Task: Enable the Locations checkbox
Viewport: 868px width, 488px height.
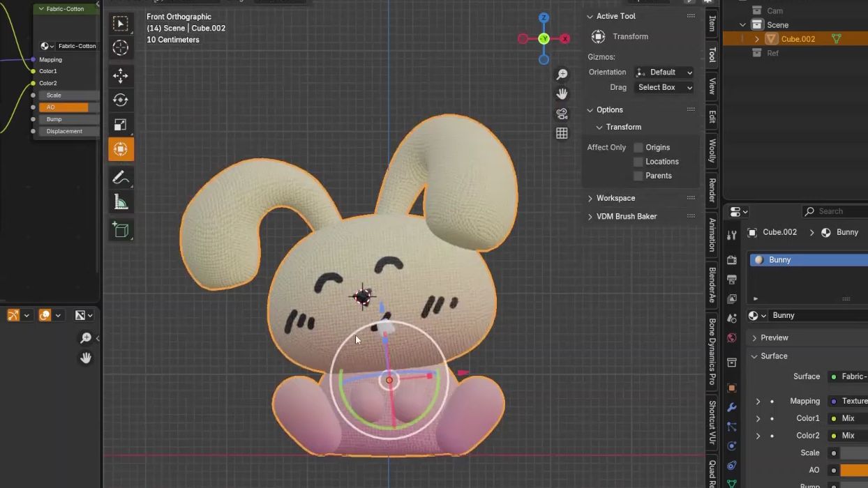Action: pos(638,161)
